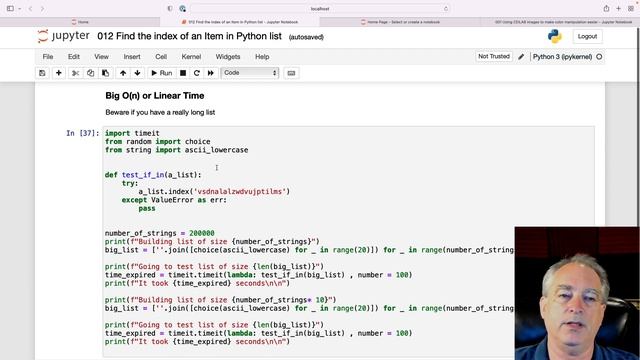Run the selected cell
The image size is (640, 360).
pyautogui.click(x=162, y=73)
